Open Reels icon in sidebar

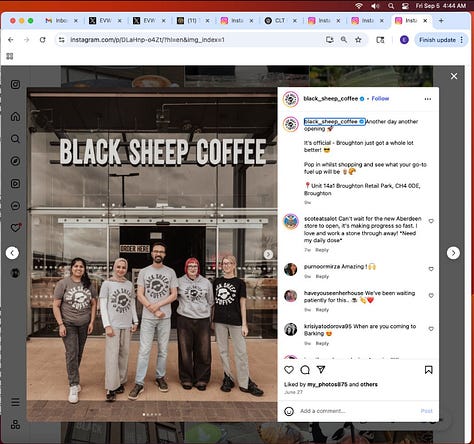tap(15, 184)
